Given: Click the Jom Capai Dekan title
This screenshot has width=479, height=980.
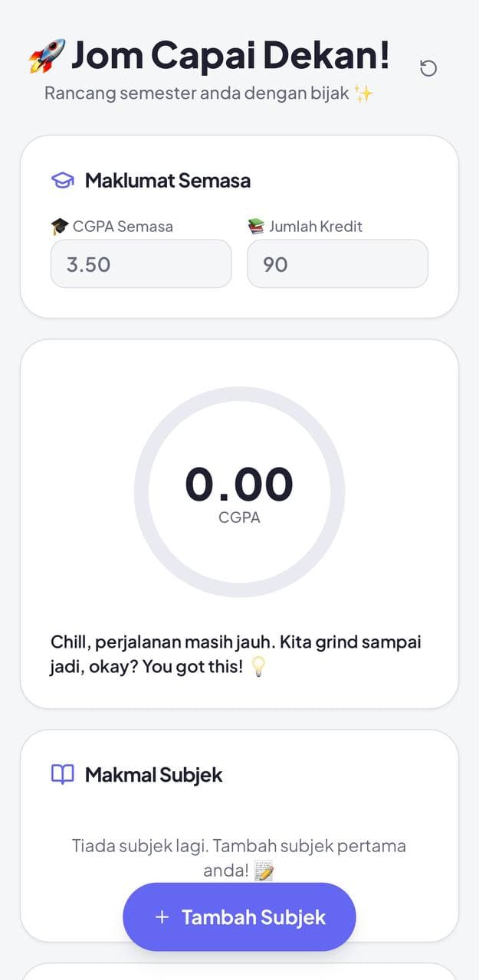Looking at the screenshot, I should tap(230, 55).
